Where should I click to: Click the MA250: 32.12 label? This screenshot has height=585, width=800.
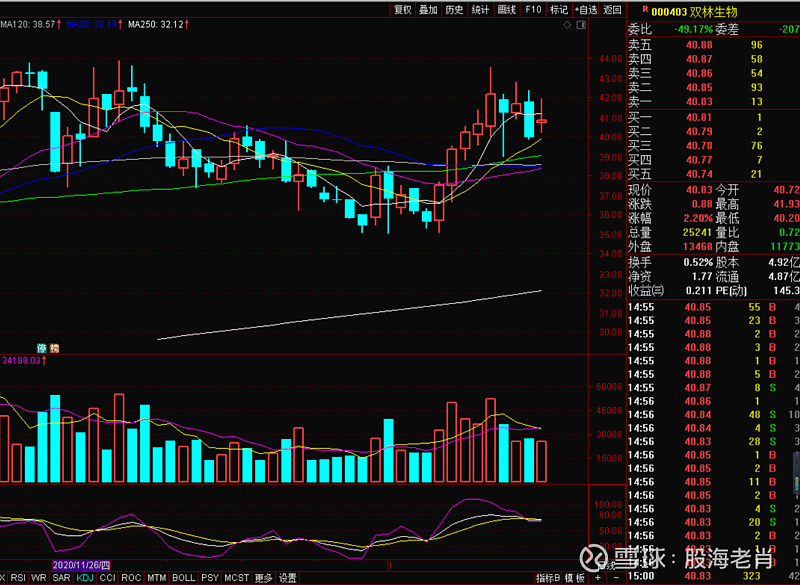(158, 24)
